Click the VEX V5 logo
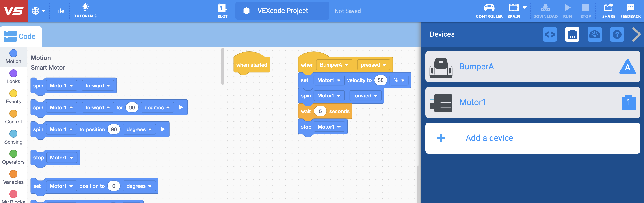This screenshot has height=203, width=644. tap(14, 11)
